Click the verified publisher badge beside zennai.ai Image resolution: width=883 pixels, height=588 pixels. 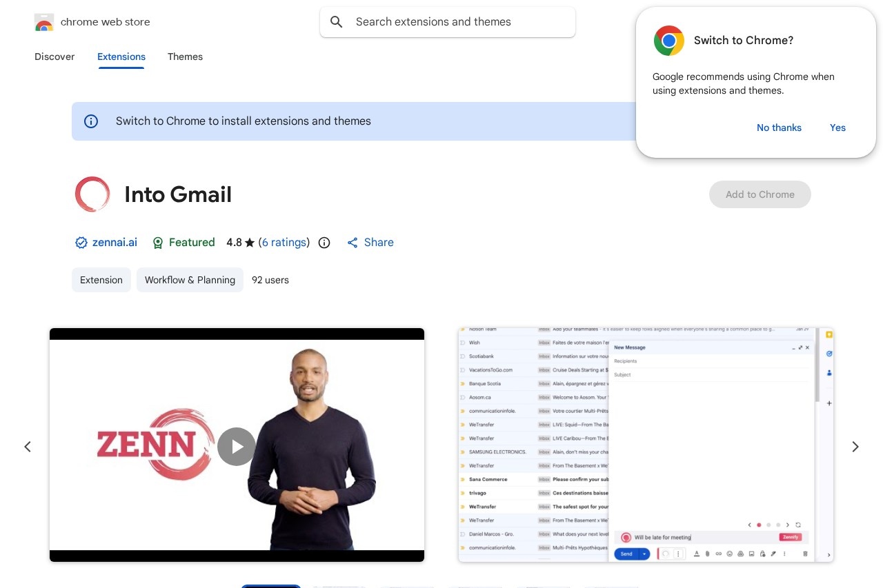click(81, 243)
